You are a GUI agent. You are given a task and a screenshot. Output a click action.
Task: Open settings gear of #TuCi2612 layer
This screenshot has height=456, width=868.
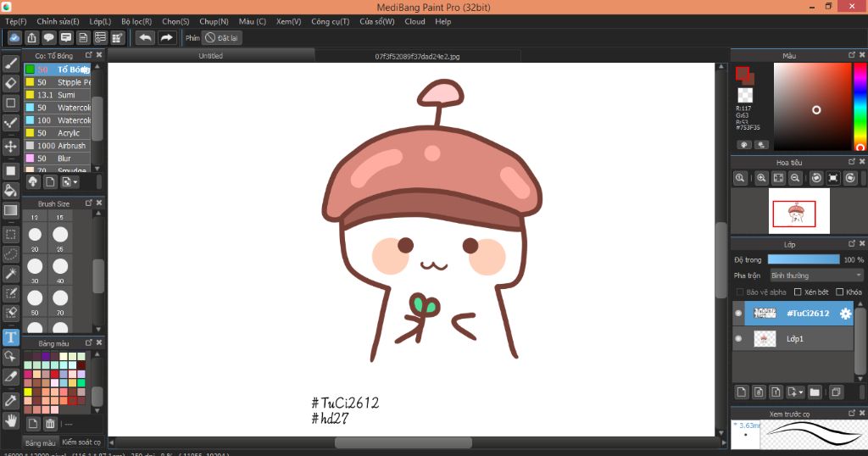(845, 314)
